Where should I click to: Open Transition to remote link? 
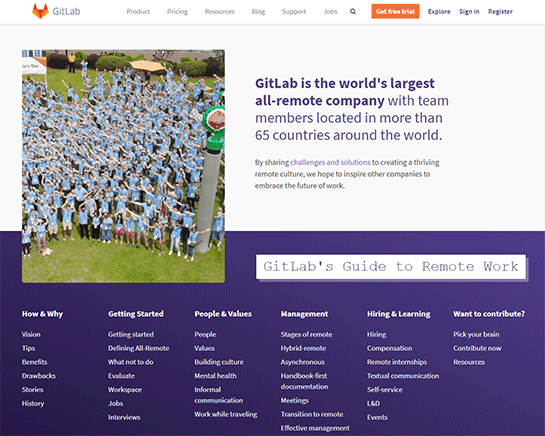pyautogui.click(x=312, y=414)
